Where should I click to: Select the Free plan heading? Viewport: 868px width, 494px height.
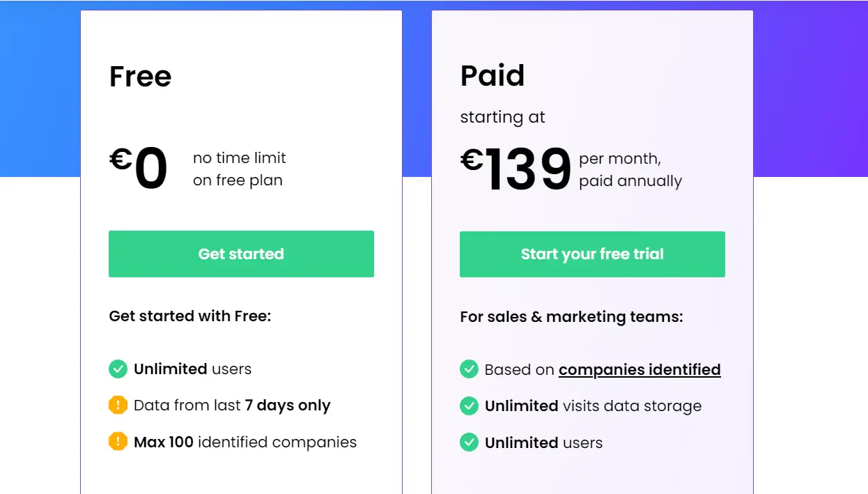click(x=140, y=77)
